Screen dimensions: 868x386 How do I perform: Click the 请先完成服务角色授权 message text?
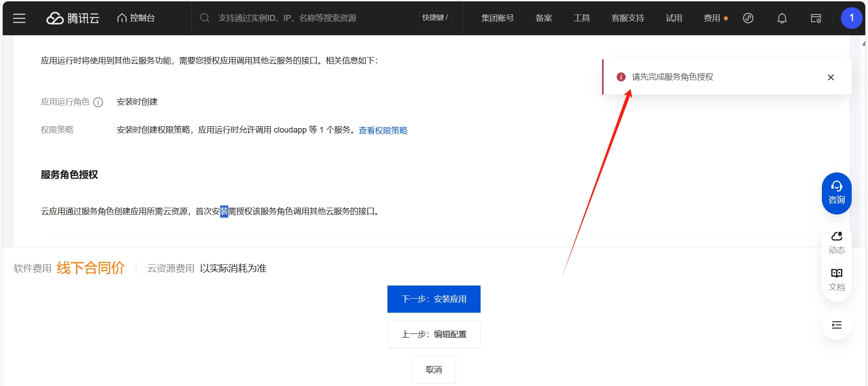coord(672,77)
